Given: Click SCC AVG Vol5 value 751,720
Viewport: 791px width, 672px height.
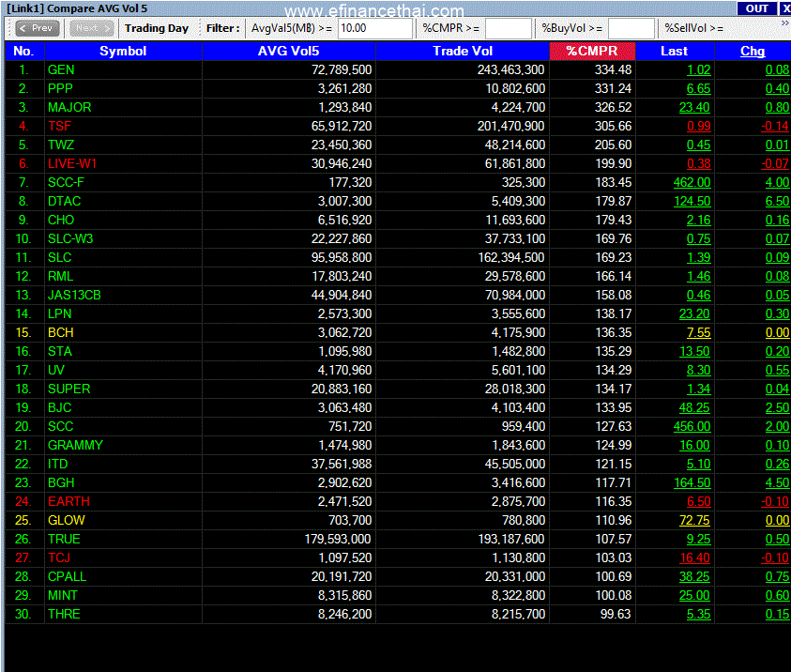Looking at the screenshot, I should tap(350, 426).
